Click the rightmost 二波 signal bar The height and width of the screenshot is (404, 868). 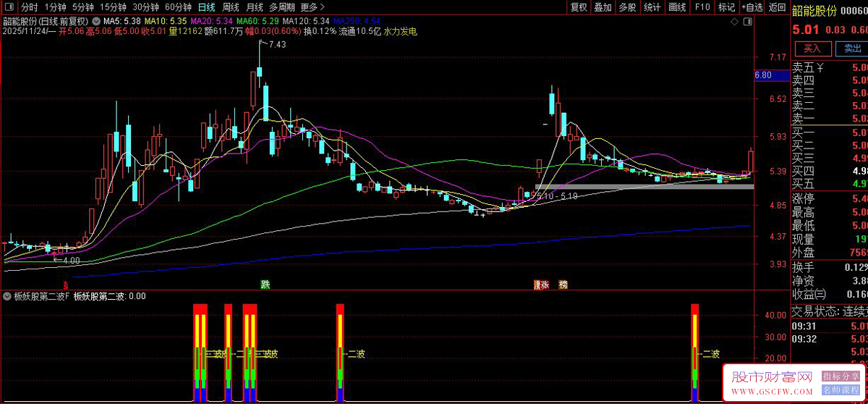click(695, 353)
